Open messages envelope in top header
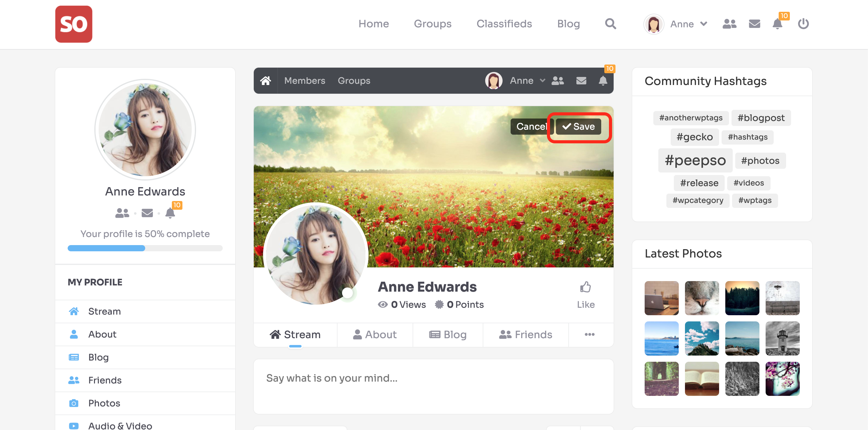This screenshot has width=868, height=430. 754,24
